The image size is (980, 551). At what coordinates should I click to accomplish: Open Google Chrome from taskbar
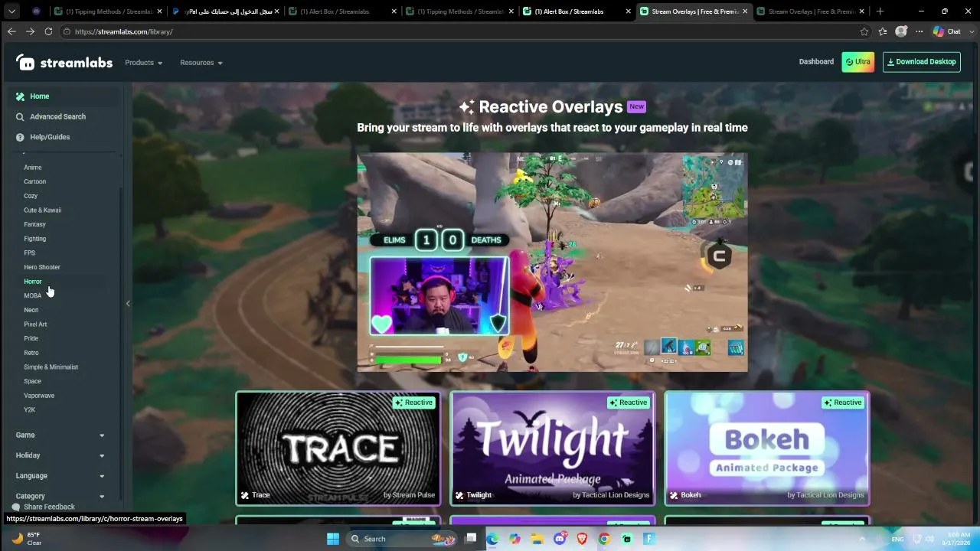pos(604,539)
